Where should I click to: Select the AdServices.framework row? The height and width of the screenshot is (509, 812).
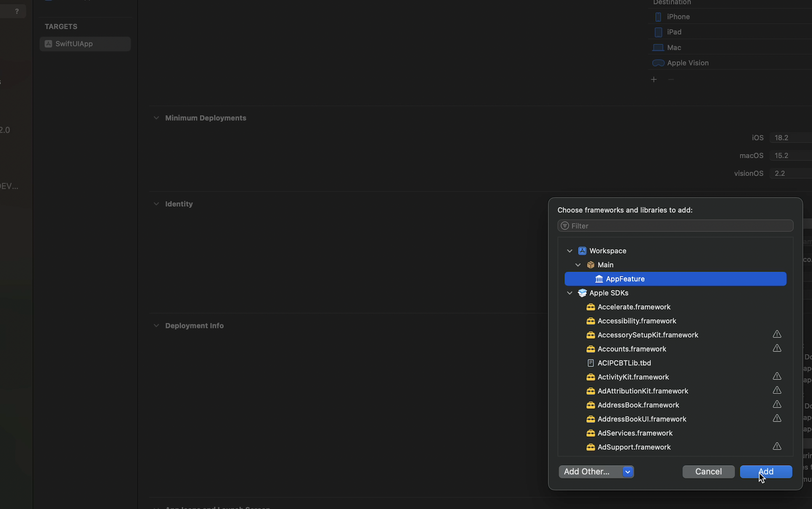635,433
